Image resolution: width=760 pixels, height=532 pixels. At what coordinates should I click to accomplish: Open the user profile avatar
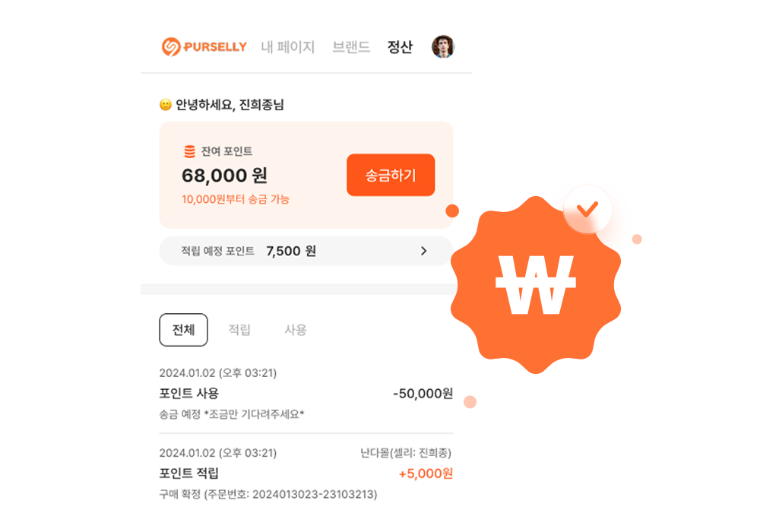pos(443,46)
